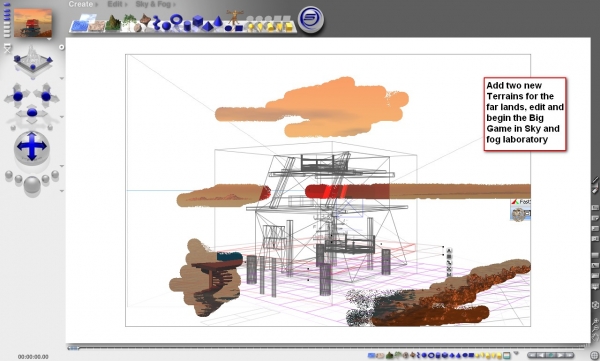Screen dimensions: 600x361
Task: Create a radial light
Action: (x=251, y=27)
